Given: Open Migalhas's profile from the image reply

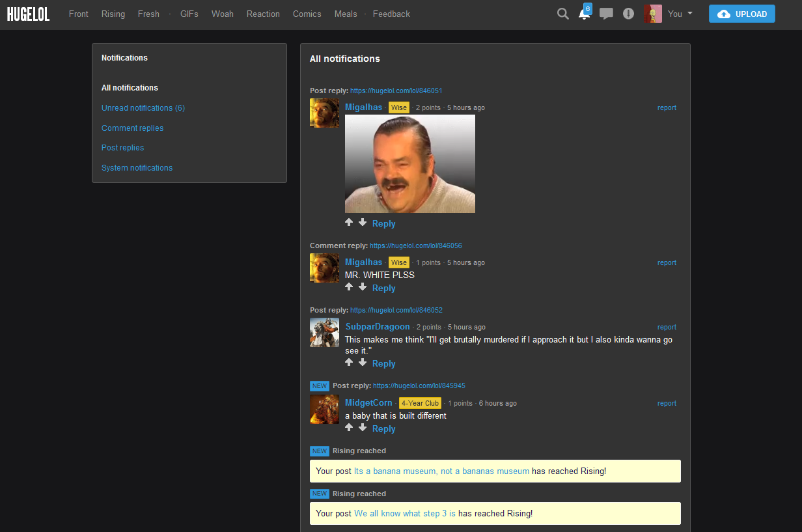Looking at the screenshot, I should click(x=363, y=107).
